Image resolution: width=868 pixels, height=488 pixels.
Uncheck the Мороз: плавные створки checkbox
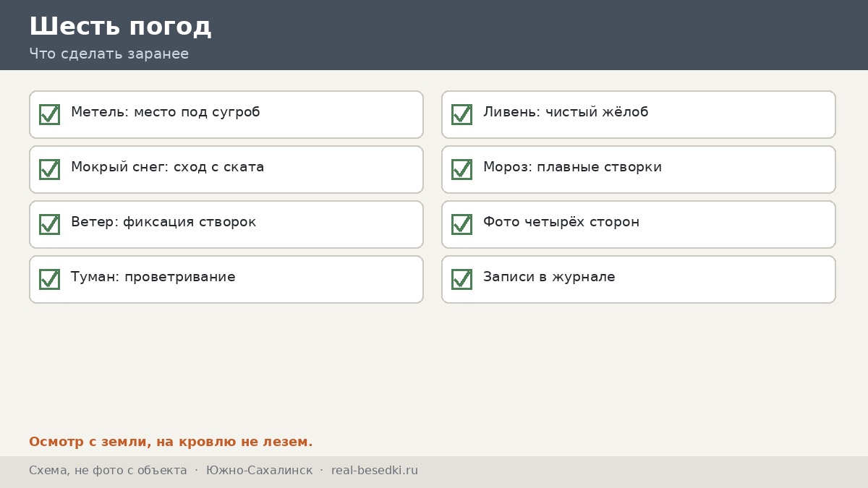[461, 169]
